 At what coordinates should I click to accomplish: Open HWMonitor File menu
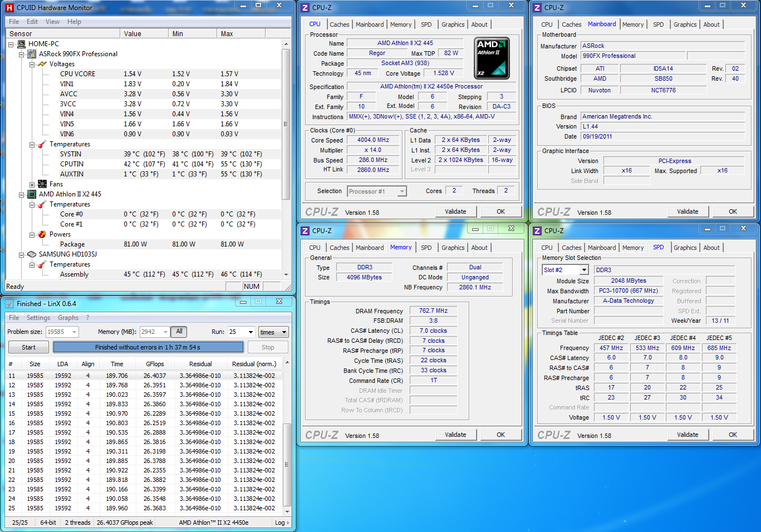point(14,22)
